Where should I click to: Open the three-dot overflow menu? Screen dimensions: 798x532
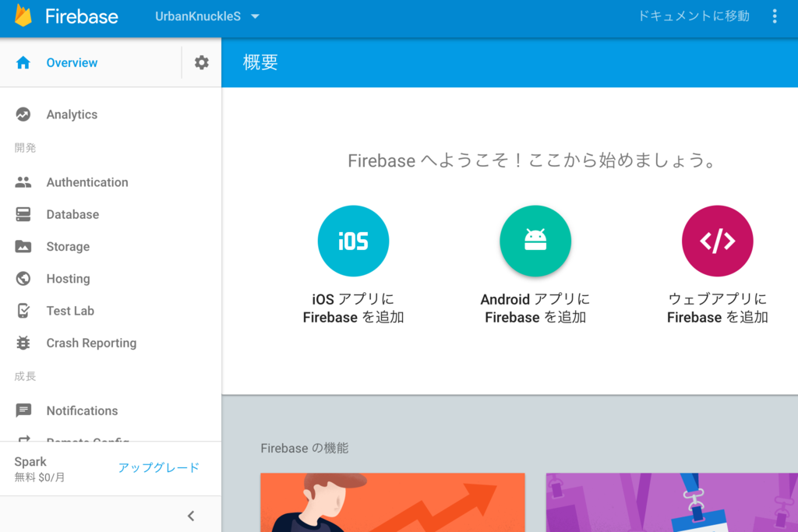[775, 16]
